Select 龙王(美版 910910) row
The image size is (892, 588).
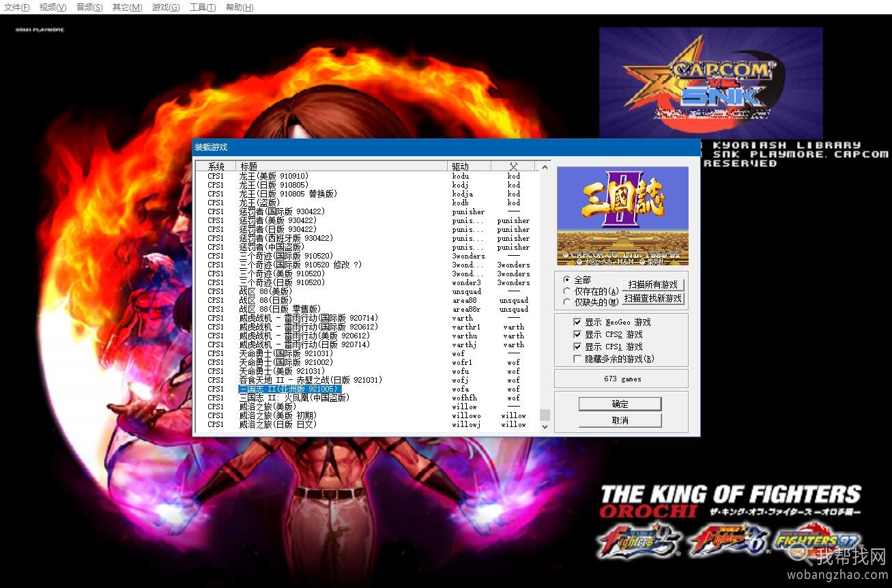coord(367,176)
